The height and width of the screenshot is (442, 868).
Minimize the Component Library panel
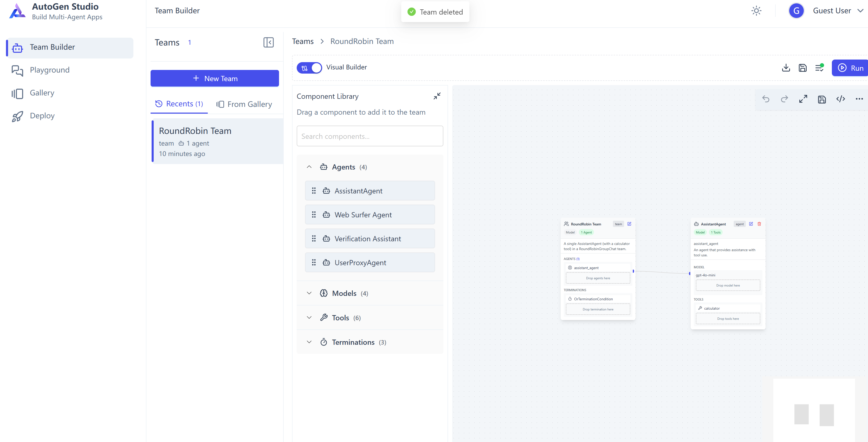click(437, 96)
